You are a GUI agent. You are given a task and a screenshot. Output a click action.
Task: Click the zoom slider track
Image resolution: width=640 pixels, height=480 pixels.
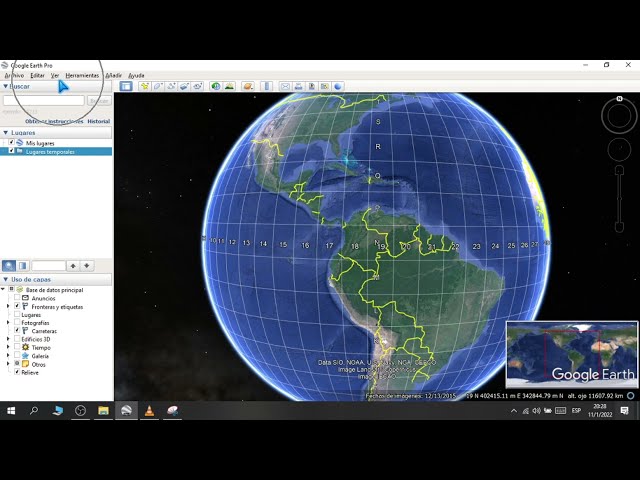619,199
